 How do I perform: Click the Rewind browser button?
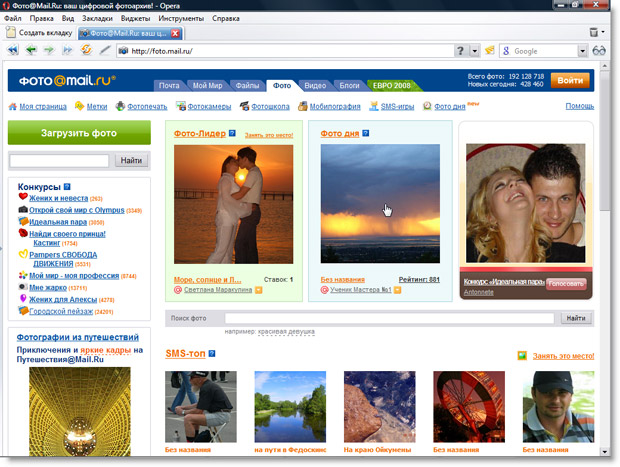coord(13,50)
